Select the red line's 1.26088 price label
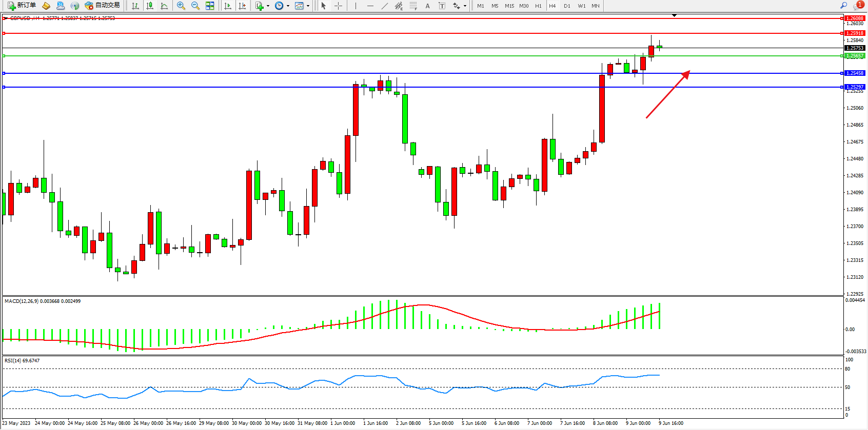This screenshot has height=430, width=868. (854, 18)
